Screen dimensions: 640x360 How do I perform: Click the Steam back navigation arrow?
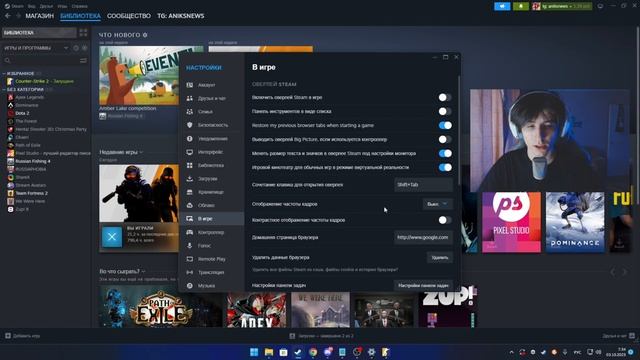pyautogui.click(x=8, y=16)
